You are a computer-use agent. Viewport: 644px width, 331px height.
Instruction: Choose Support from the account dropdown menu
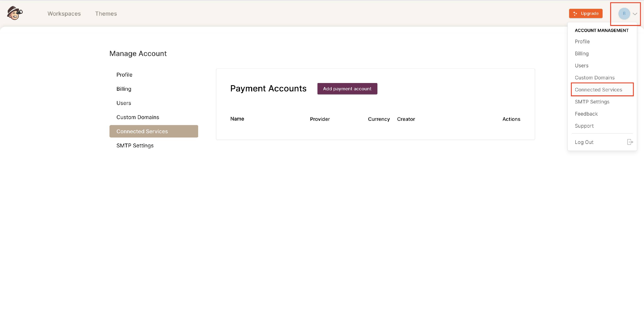click(584, 126)
